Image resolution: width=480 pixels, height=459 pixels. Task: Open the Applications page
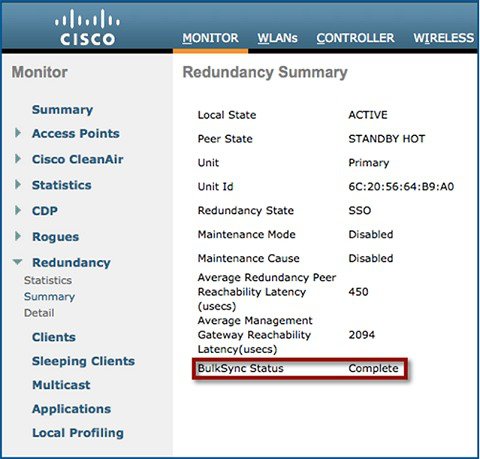coord(71,409)
